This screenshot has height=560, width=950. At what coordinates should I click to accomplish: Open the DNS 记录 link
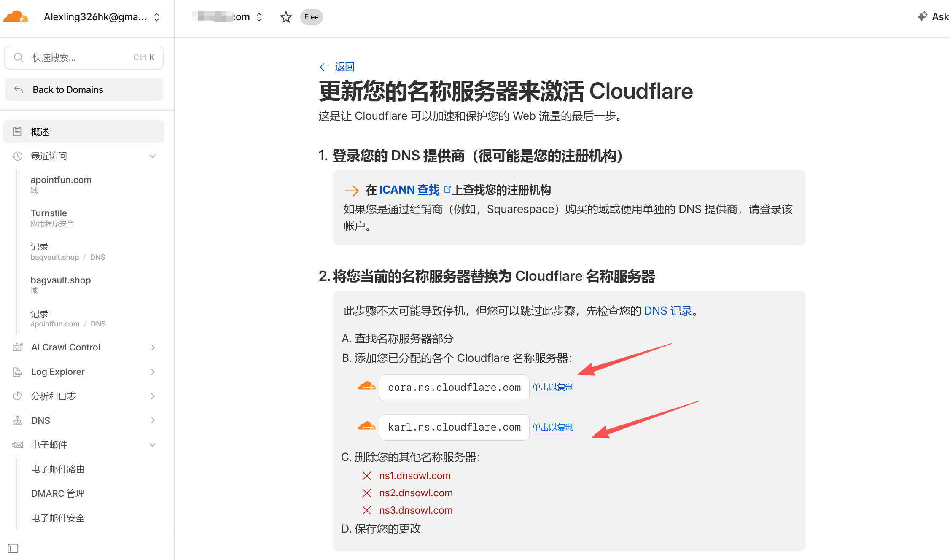[x=668, y=311]
